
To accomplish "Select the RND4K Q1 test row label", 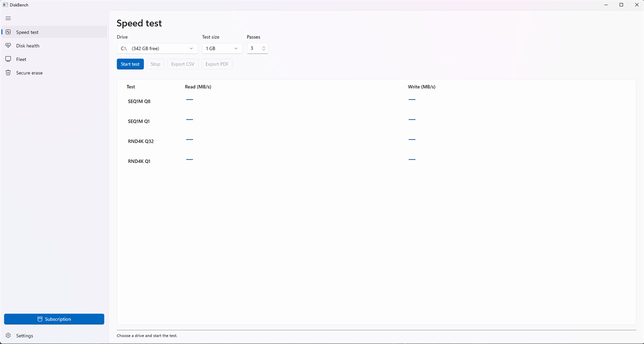I will (x=139, y=161).
